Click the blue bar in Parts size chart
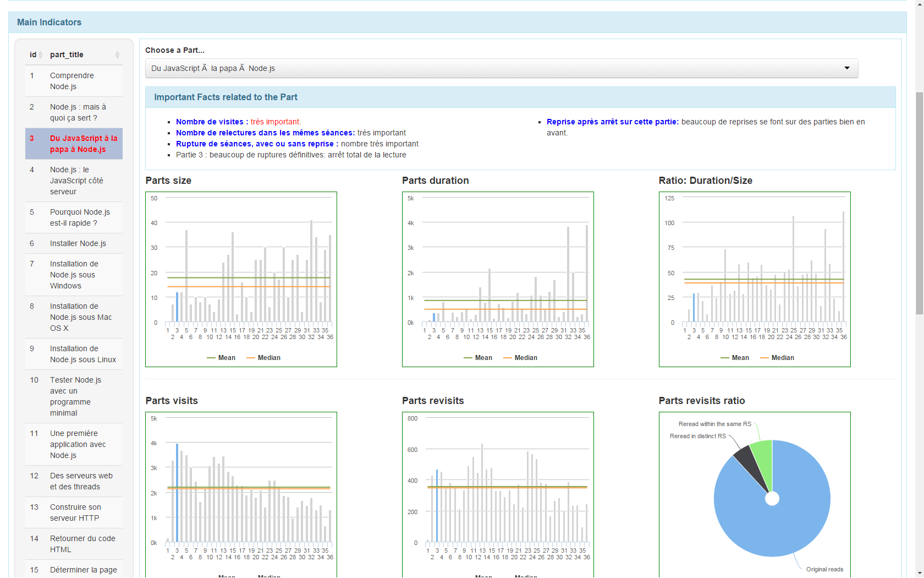Screen dimensions: 924x578 177,307
